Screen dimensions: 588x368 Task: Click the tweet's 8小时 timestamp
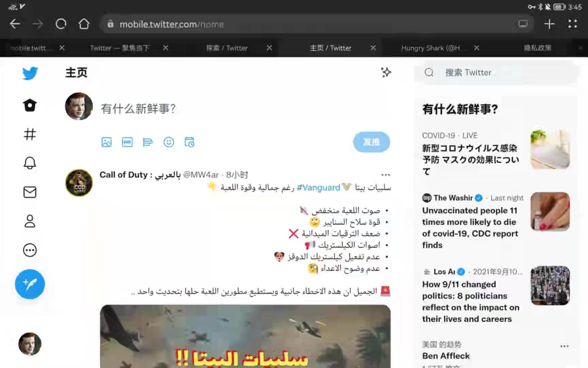(237, 175)
